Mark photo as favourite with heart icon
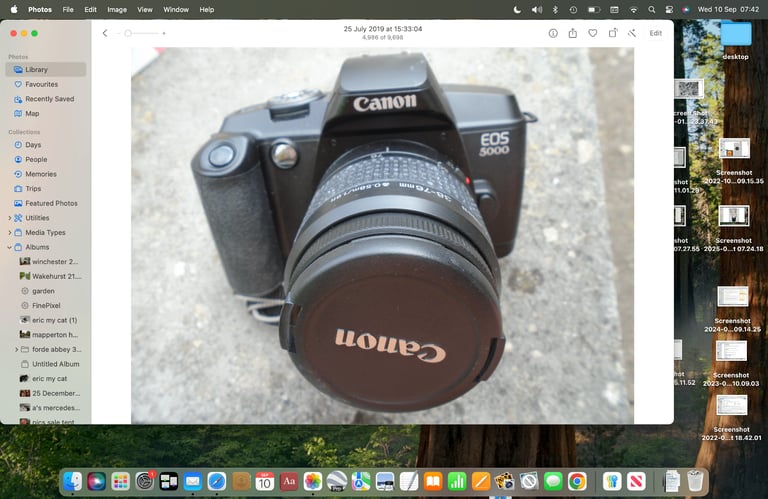 coord(593,33)
